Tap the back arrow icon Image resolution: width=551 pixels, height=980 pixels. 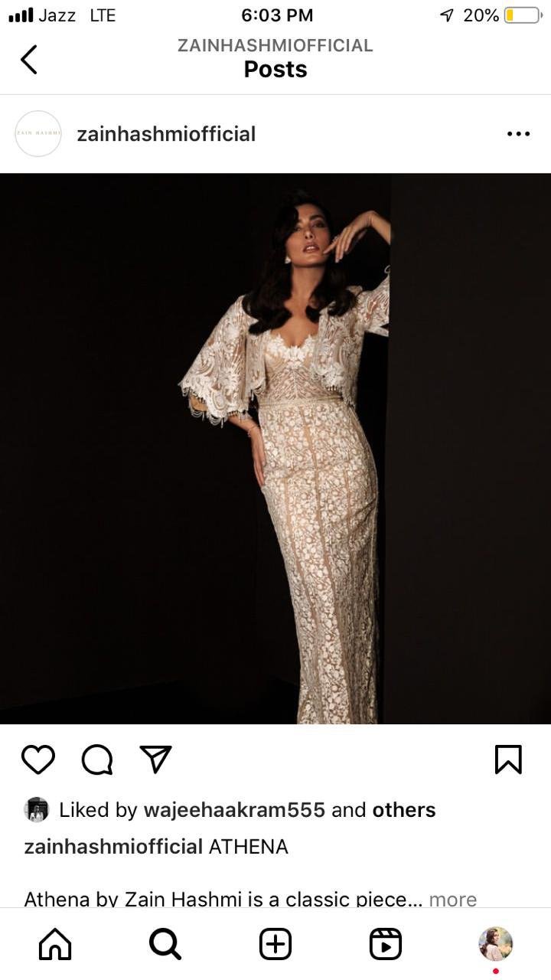[29, 59]
